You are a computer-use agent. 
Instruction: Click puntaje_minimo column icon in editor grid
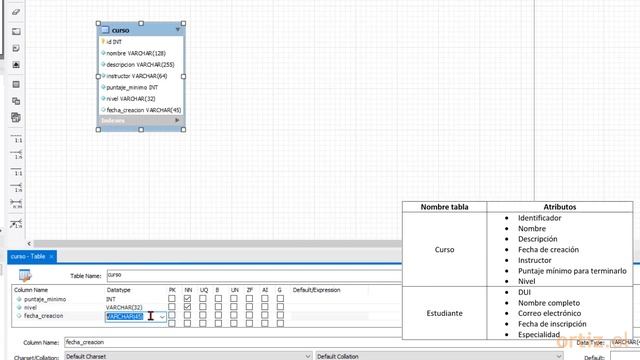(19, 299)
